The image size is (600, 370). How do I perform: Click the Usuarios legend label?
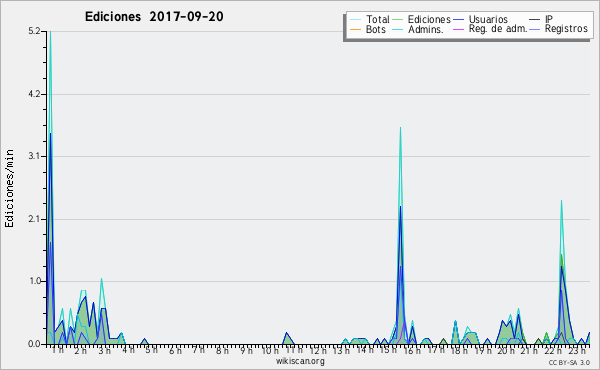[x=488, y=19]
